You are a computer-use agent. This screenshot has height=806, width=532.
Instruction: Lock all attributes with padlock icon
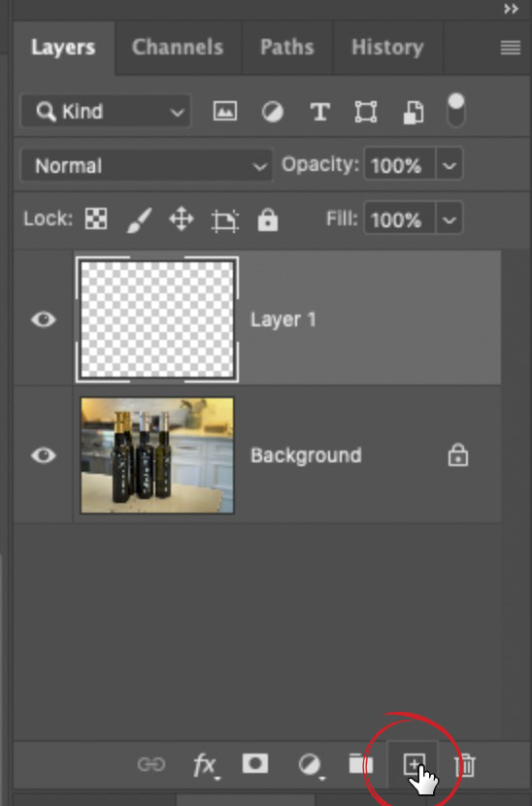tap(268, 219)
